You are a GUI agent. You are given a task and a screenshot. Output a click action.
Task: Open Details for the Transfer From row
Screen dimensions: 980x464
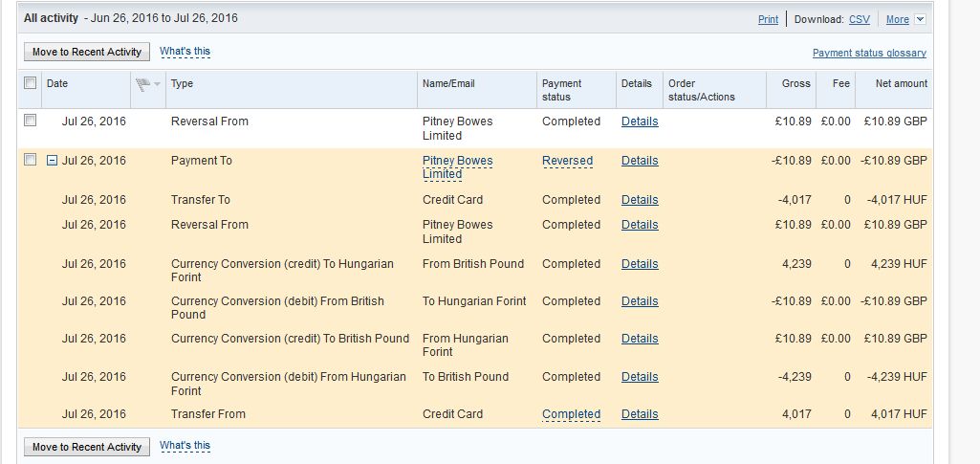640,414
